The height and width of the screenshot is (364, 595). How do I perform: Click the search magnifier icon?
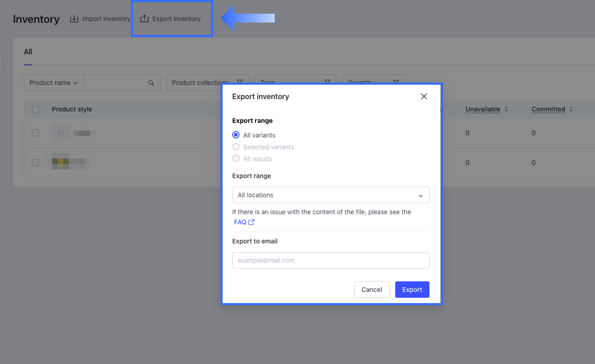151,83
